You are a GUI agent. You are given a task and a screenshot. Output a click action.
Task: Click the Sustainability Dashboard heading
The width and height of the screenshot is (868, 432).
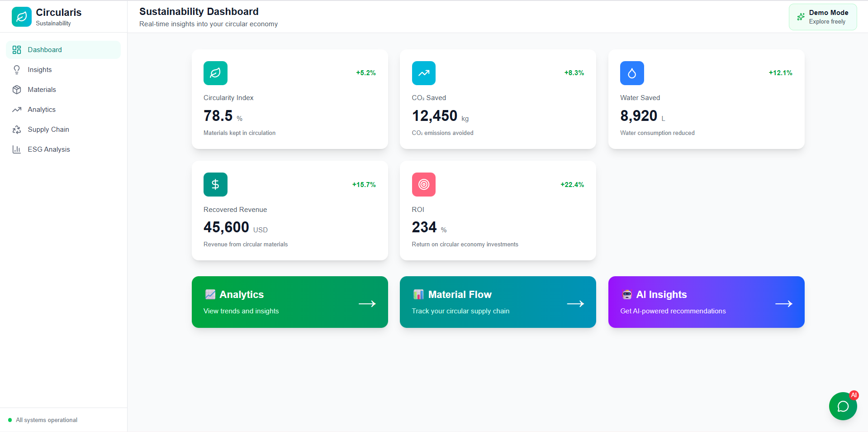(199, 12)
